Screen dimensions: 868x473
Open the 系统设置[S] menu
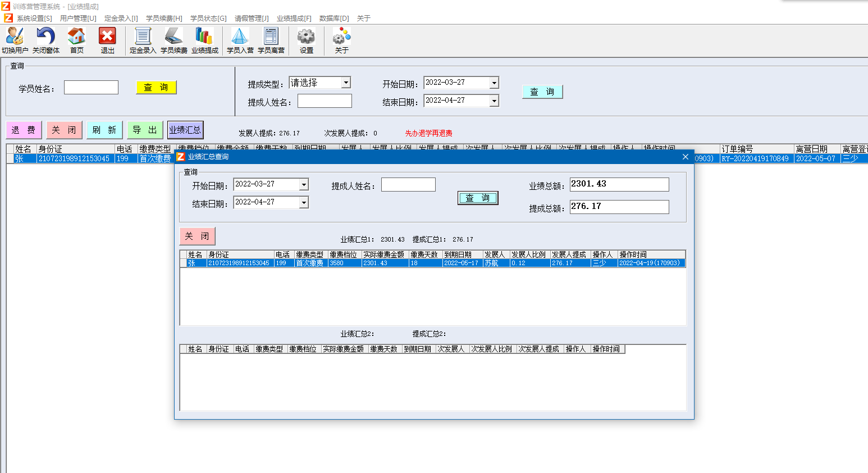click(x=34, y=19)
